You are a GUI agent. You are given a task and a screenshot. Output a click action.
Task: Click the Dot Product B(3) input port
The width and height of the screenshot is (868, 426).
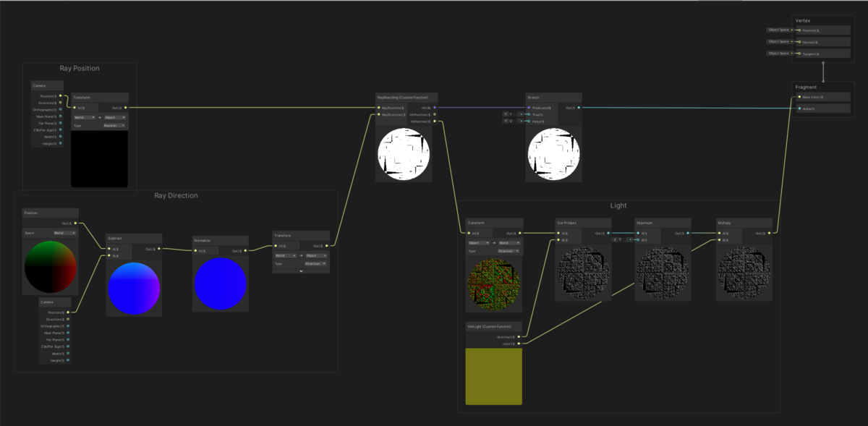[x=558, y=239]
